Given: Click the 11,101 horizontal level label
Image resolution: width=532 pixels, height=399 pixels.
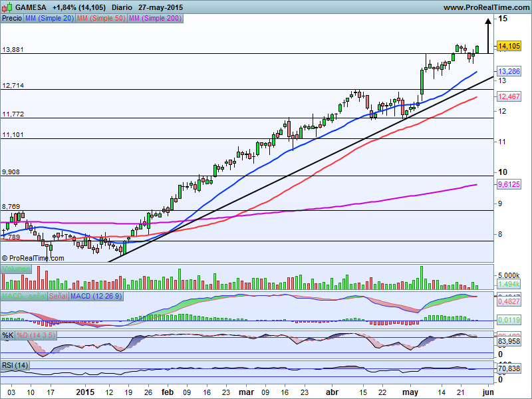Looking at the screenshot, I should point(13,135).
